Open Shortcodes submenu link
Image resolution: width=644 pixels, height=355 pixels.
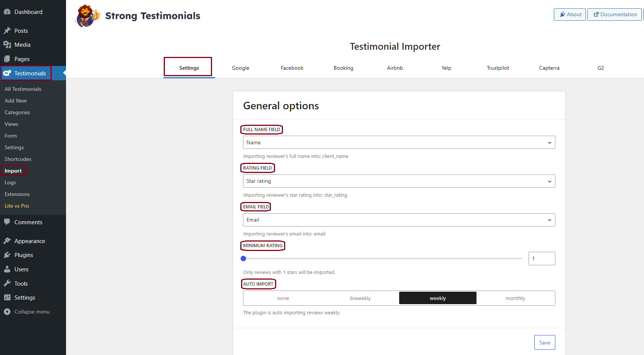[x=18, y=159]
